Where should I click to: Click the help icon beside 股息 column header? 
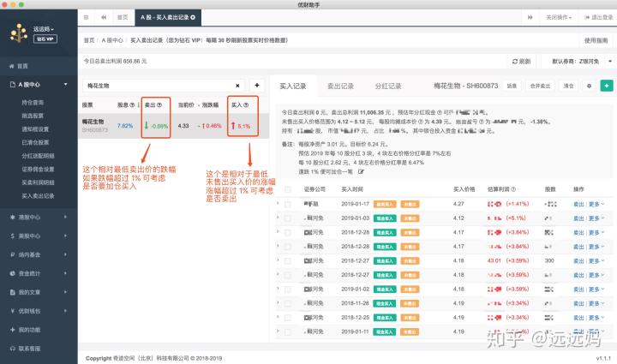(132, 105)
